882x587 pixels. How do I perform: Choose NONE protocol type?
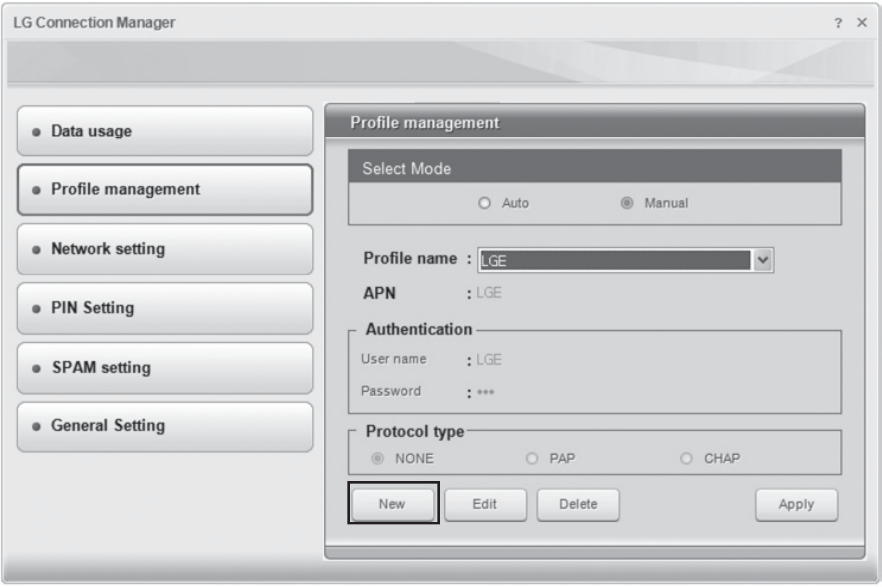pos(377,458)
